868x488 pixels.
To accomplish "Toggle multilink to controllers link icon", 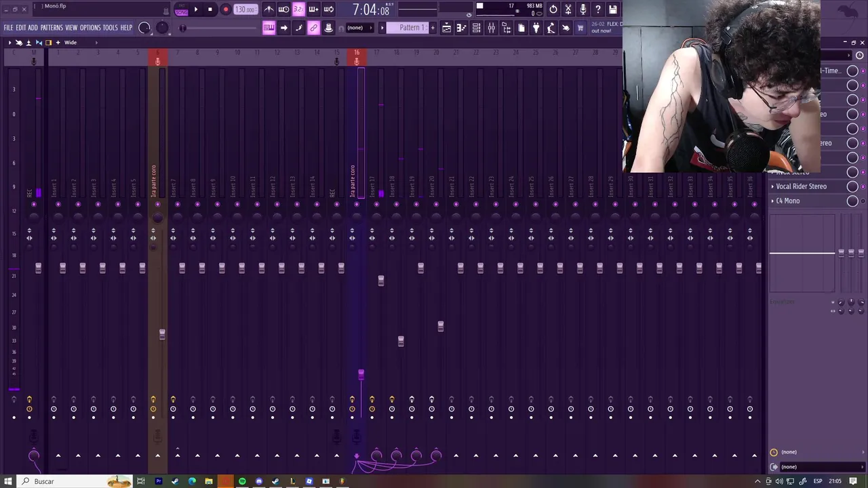I will pos(314,28).
